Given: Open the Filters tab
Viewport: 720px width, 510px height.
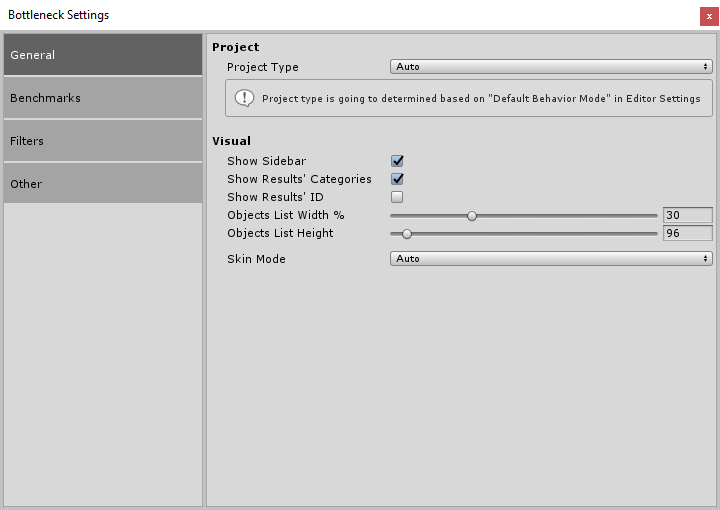Looking at the screenshot, I should [103, 141].
